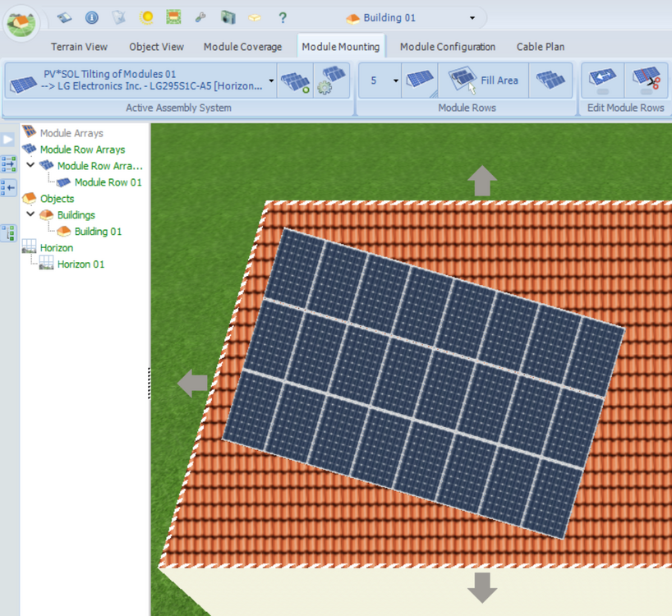Open the Building 01 dropdown
The height and width of the screenshot is (616, 672).
click(472, 18)
